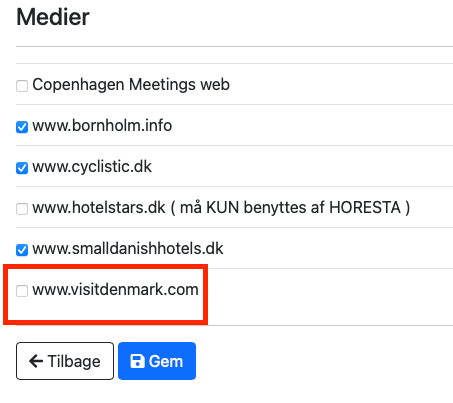Screen dimensions: 453x403
Task: Click the Medier heading
Action: pos(53,17)
